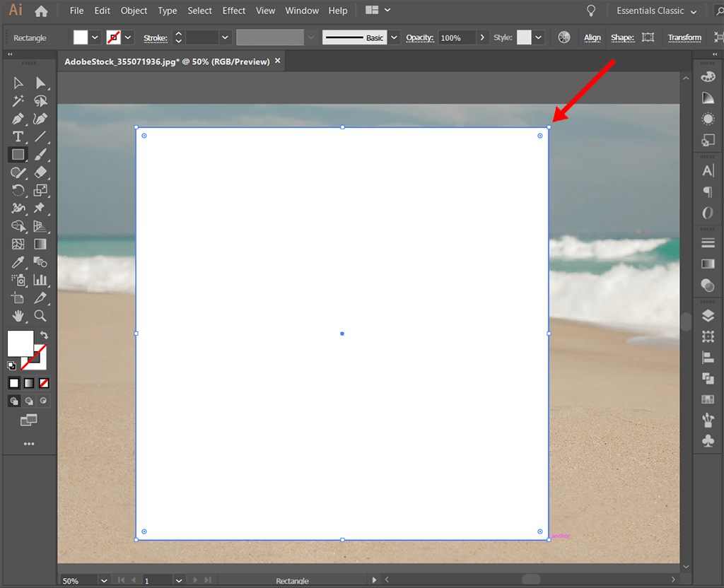724x588 pixels.
Task: Select the Shape Builder tool
Action: [x=18, y=226]
